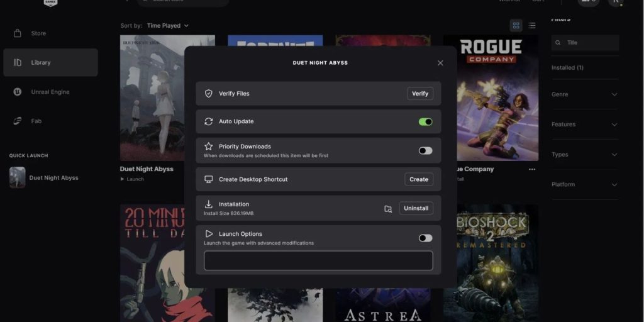This screenshot has width=644, height=322.
Task: Click the Unreal Engine sidebar icon
Action: click(x=18, y=92)
